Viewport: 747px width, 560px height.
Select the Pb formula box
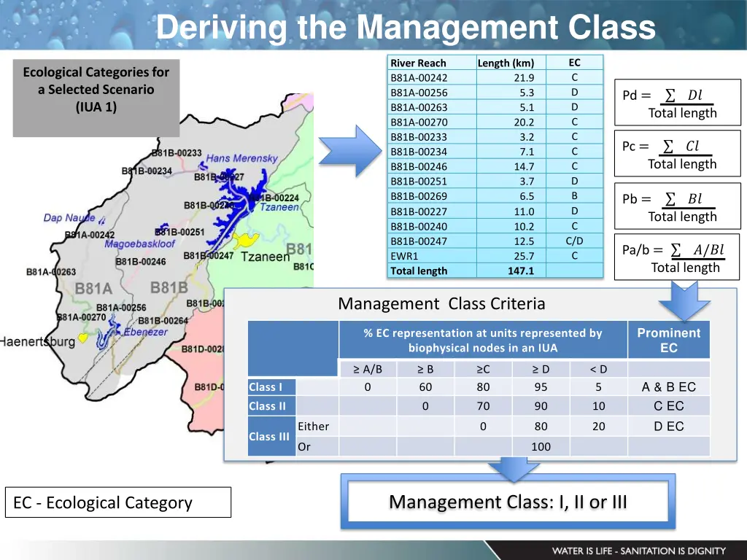[678, 207]
